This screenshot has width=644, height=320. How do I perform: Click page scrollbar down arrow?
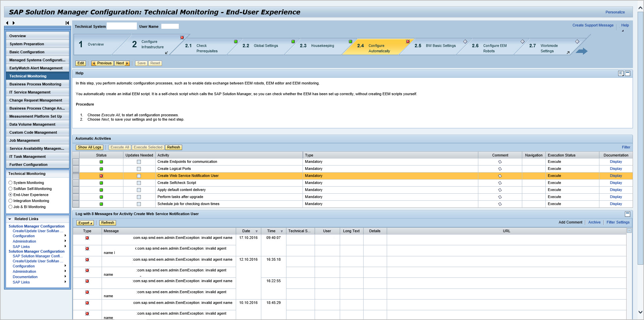coord(640,312)
